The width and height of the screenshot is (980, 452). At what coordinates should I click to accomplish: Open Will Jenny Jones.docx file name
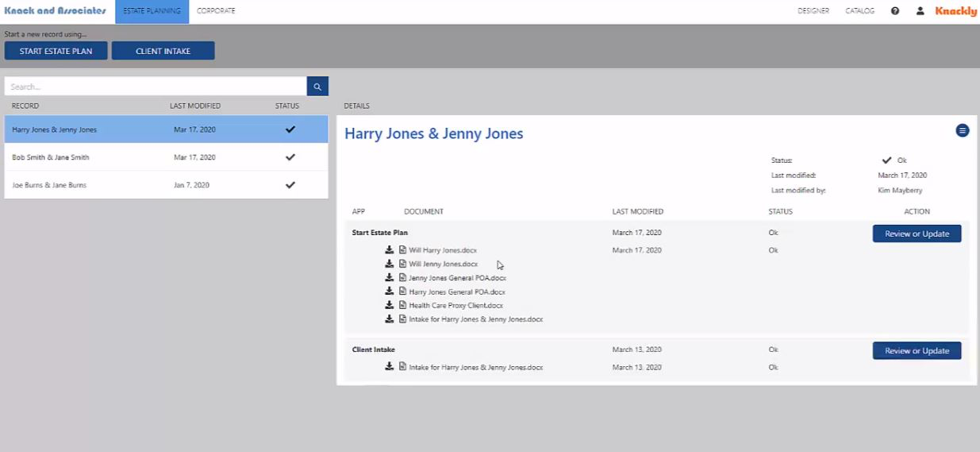[444, 264]
